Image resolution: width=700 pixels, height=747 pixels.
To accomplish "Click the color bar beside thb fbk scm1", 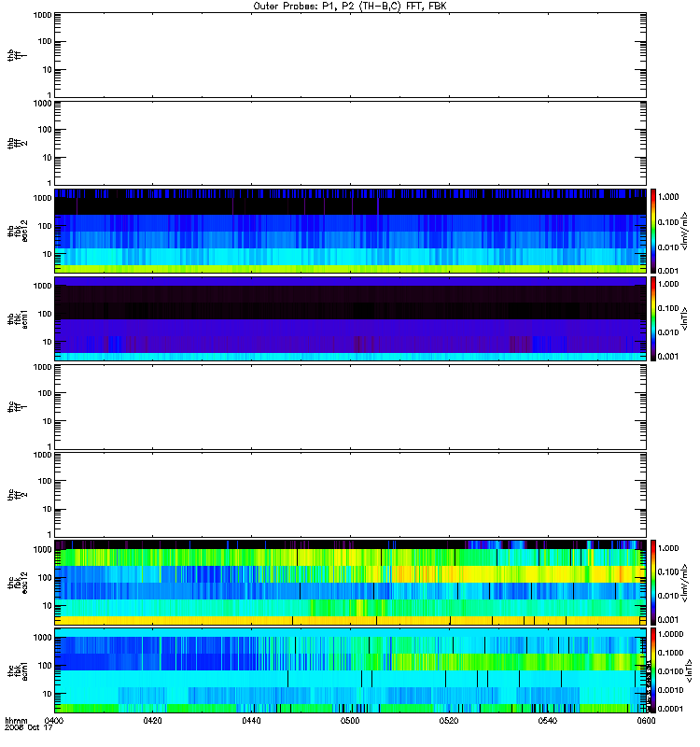I will click(x=653, y=318).
